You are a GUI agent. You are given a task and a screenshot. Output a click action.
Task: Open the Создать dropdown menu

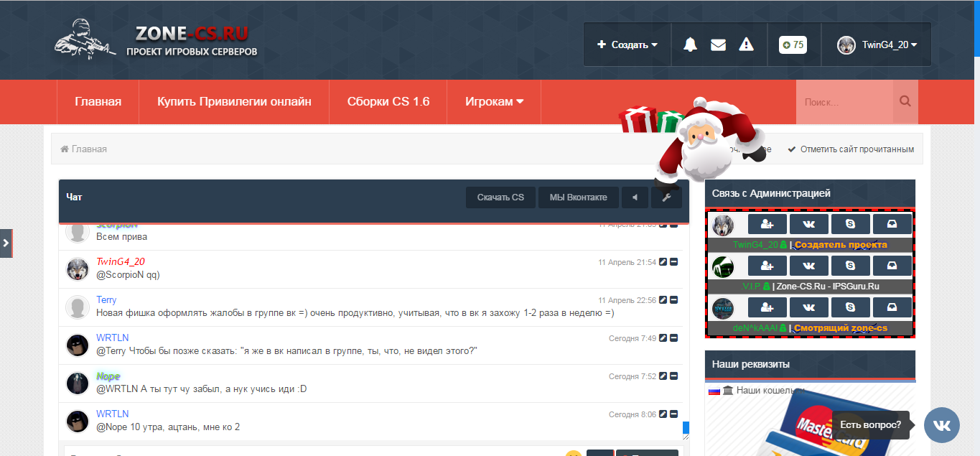coord(627,45)
